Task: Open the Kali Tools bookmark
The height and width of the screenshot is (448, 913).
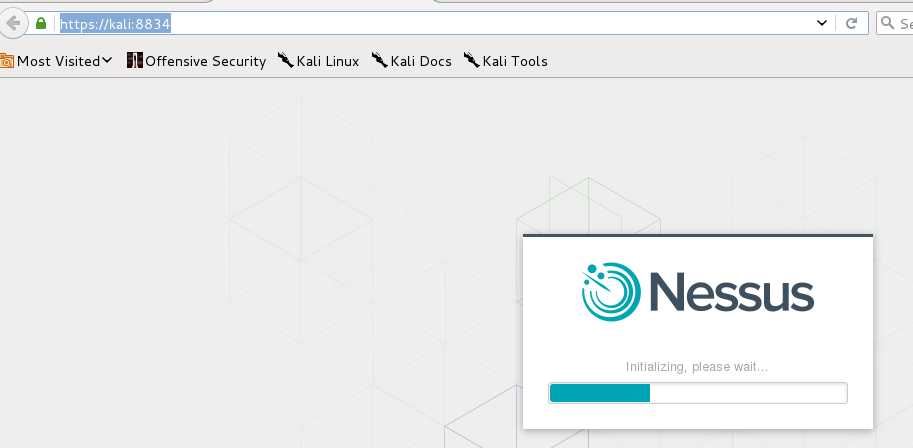Action: click(505, 61)
